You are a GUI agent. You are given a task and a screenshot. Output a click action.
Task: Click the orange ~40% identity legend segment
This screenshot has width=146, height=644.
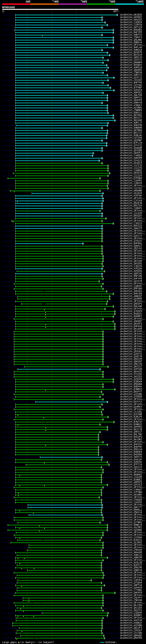pyautogui.click(x=45, y=4)
